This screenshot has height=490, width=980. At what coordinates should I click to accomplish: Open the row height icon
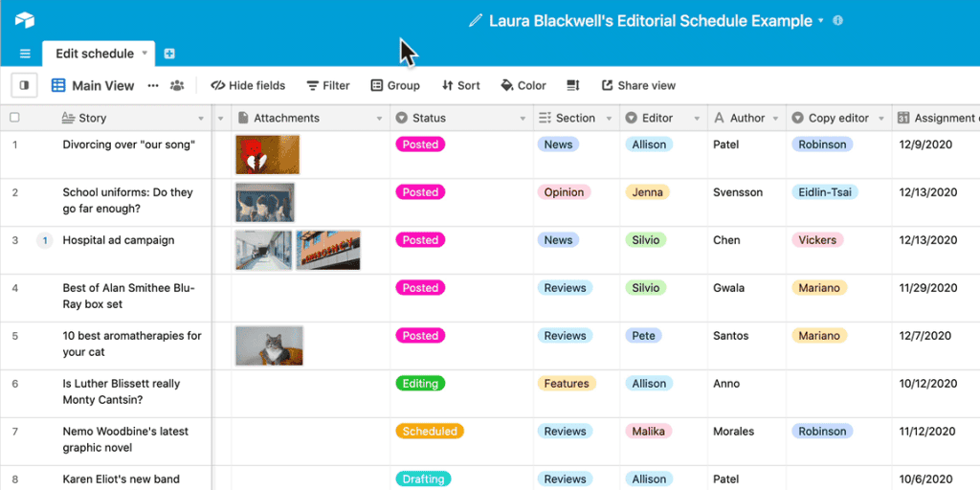(x=573, y=85)
